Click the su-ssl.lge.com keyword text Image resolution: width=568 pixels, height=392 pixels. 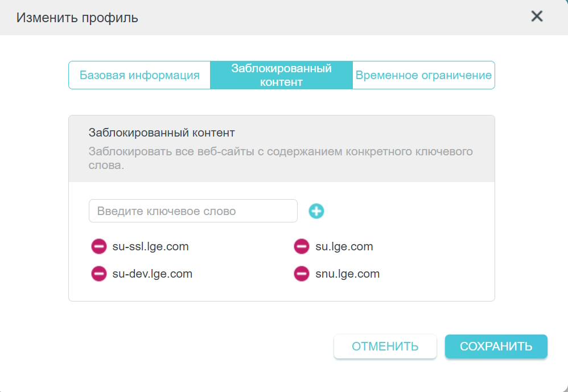(x=150, y=246)
